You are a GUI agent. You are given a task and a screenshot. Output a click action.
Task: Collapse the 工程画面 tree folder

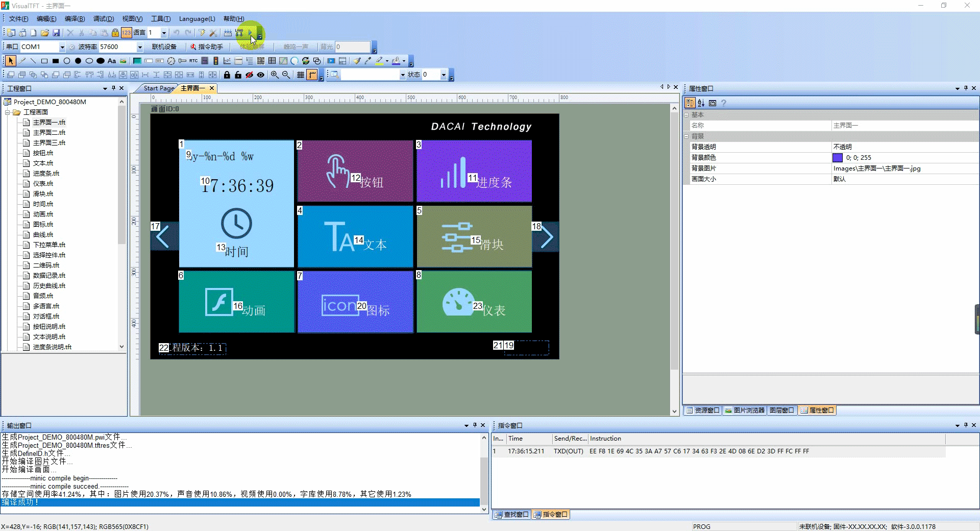click(x=8, y=112)
